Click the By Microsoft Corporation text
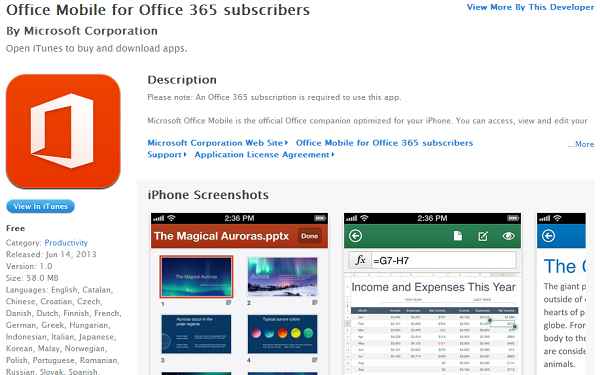600x375 pixels. click(x=82, y=31)
